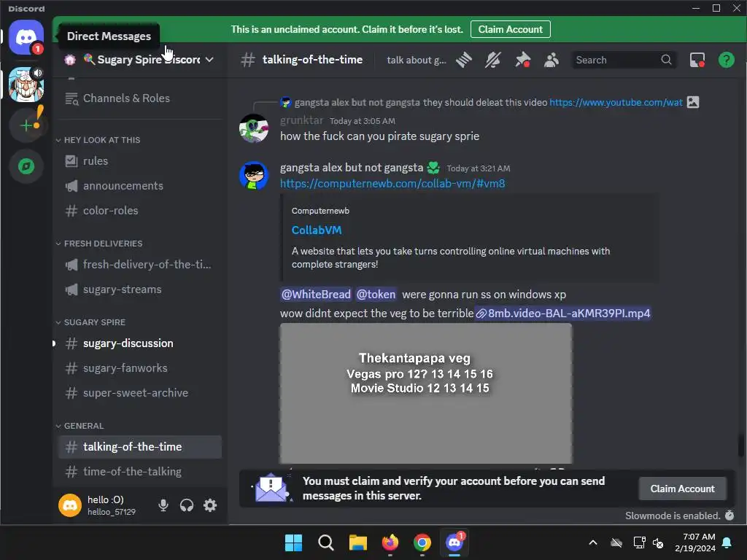The width and height of the screenshot is (747, 560).
Task: Open the Help question mark icon
Action: pyautogui.click(x=726, y=60)
